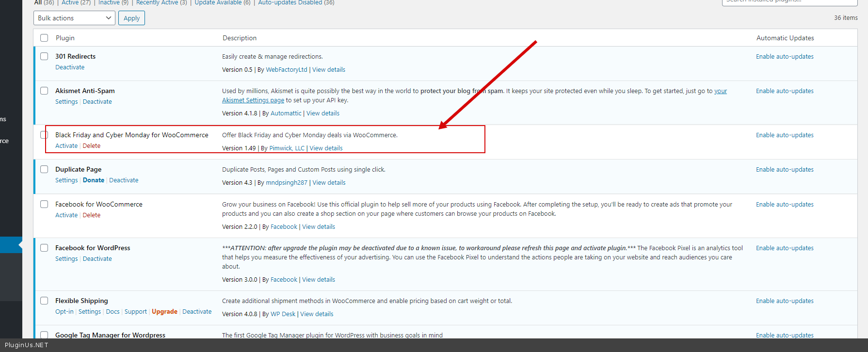Check the Duplicate Page plugin checkbox
This screenshot has width=868, height=352.
[x=44, y=169]
